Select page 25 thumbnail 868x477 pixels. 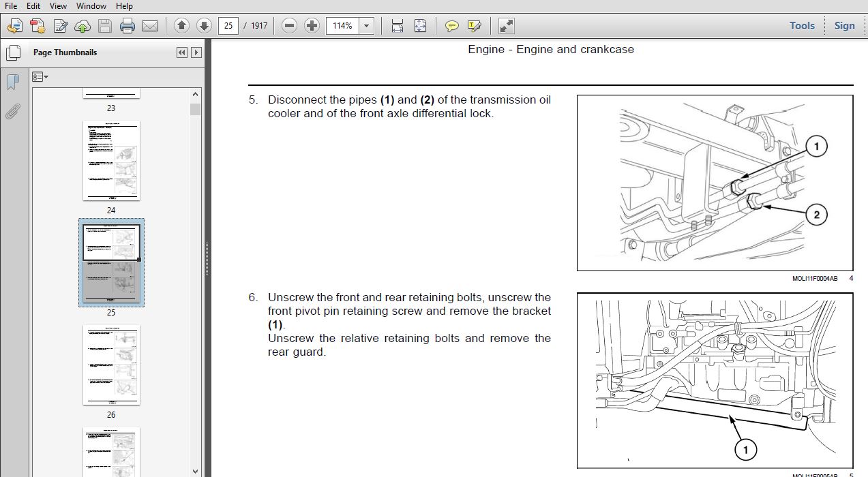111,263
